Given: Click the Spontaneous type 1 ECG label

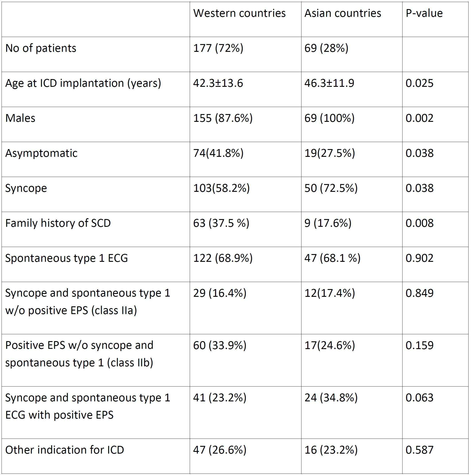Looking at the screenshot, I should 67,258.
